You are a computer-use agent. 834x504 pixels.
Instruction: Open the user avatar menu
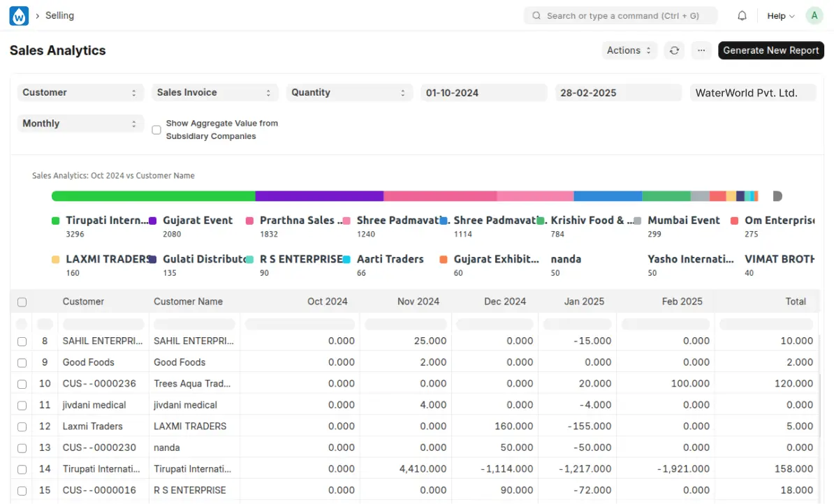(x=814, y=15)
